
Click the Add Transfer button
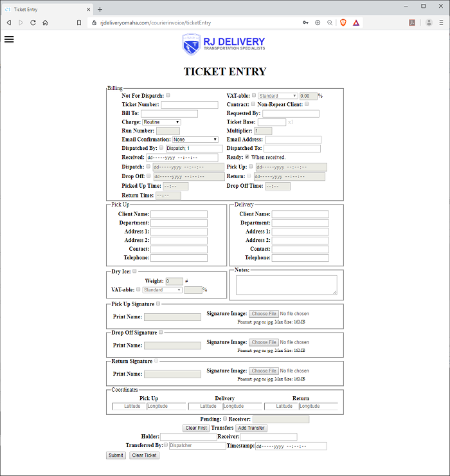tap(251, 428)
